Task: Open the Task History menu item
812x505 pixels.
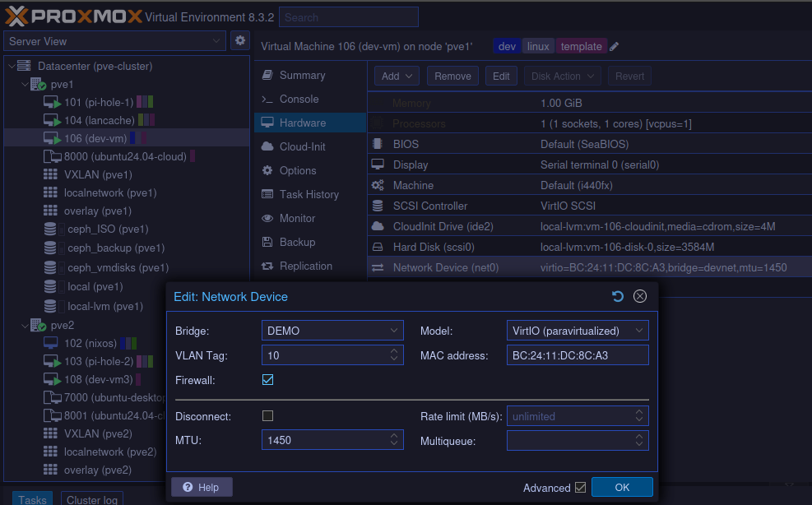Action: point(309,194)
